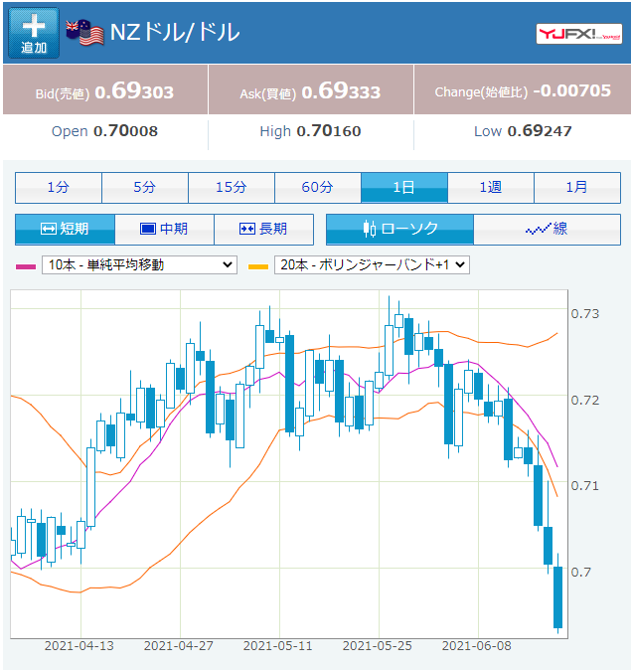The height and width of the screenshot is (672, 631).
Task: Click the Low 0.69247 value
Action: [540, 131]
